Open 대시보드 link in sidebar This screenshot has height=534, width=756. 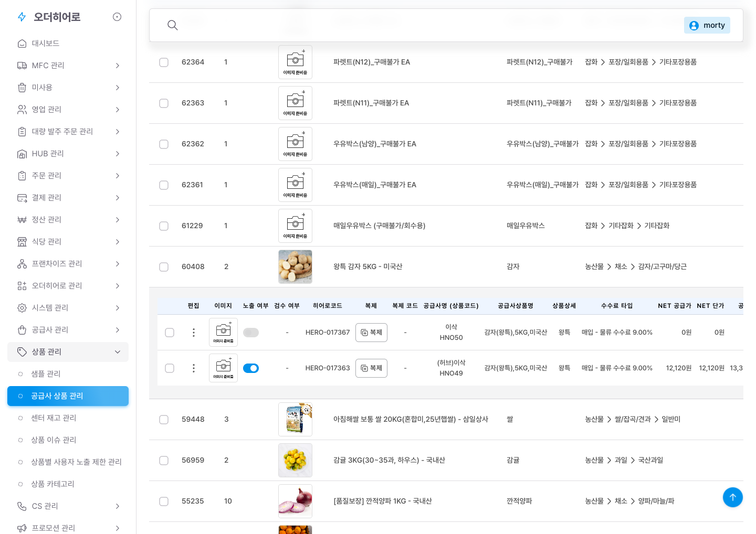pos(68,44)
